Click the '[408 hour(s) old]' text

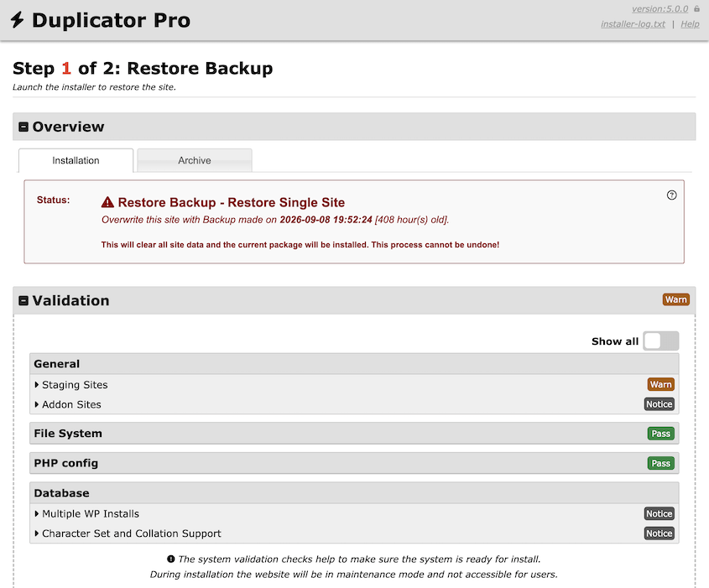(411, 220)
